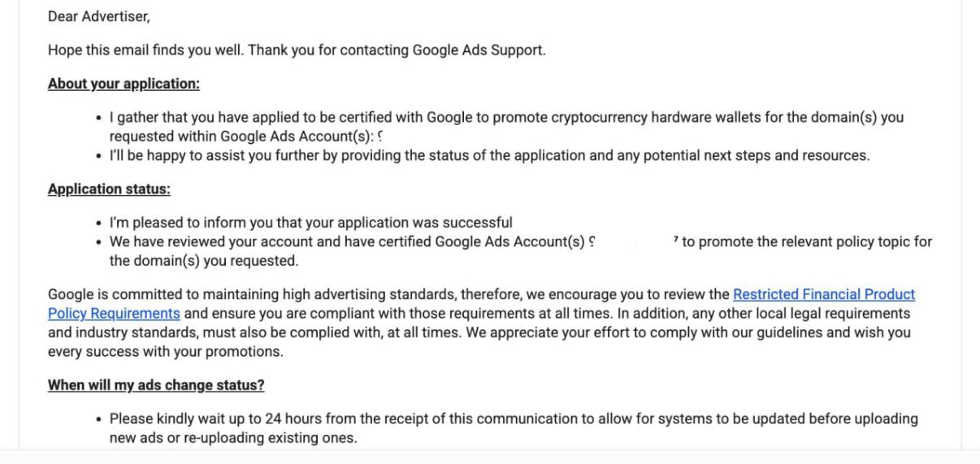Click the 'When will my ads change status?' heading
This screenshot has width=980, height=464.
pyautogui.click(x=156, y=385)
